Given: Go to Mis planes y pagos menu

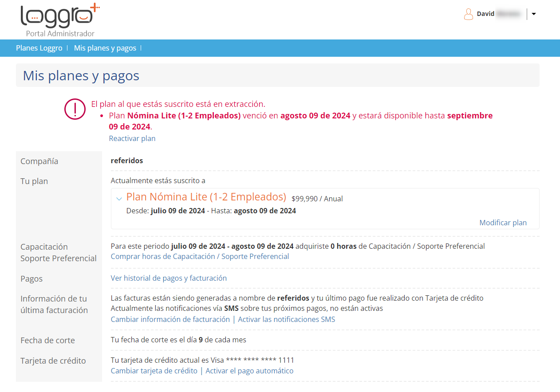Looking at the screenshot, I should point(105,48).
